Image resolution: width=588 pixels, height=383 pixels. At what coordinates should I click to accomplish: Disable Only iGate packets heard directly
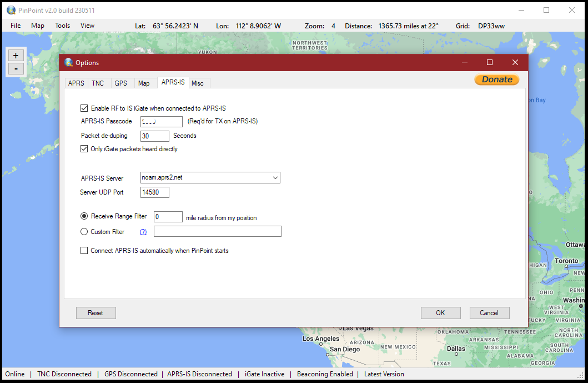point(84,149)
